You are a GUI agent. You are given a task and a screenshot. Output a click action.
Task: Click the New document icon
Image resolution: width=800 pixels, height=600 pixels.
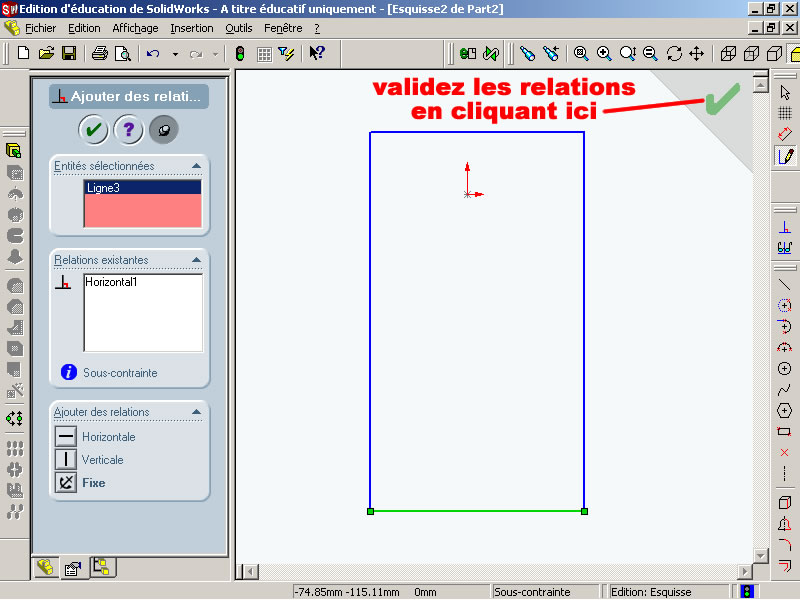pos(23,53)
